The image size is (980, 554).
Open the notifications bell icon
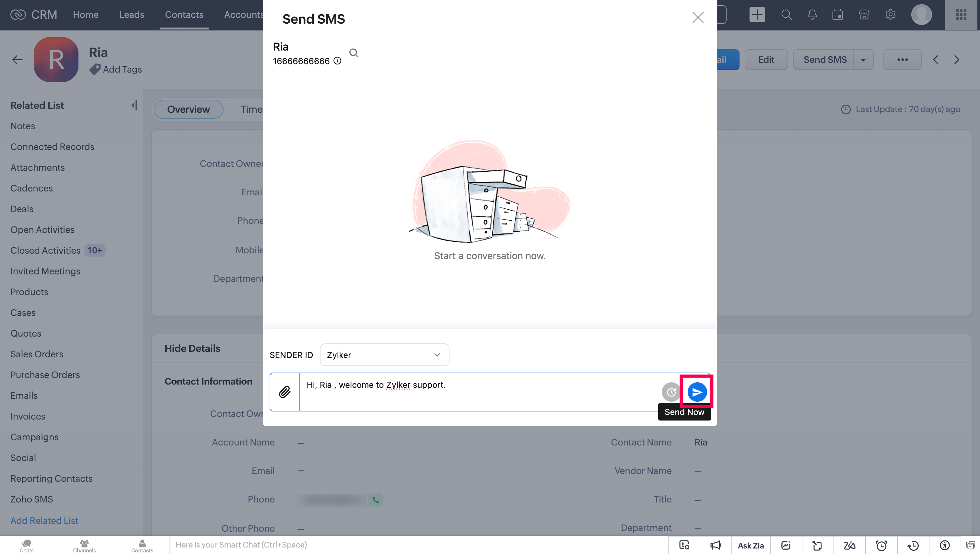[x=812, y=15]
